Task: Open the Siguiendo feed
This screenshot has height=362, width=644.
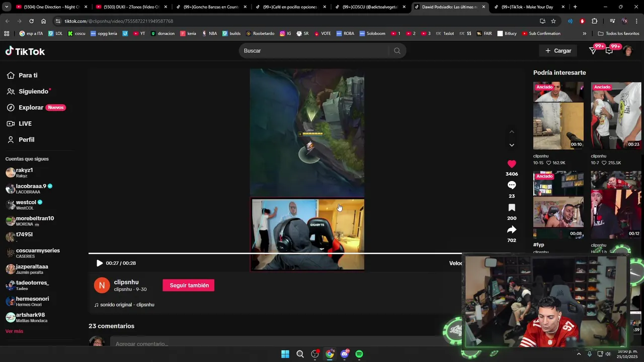Action: pyautogui.click(x=29, y=92)
